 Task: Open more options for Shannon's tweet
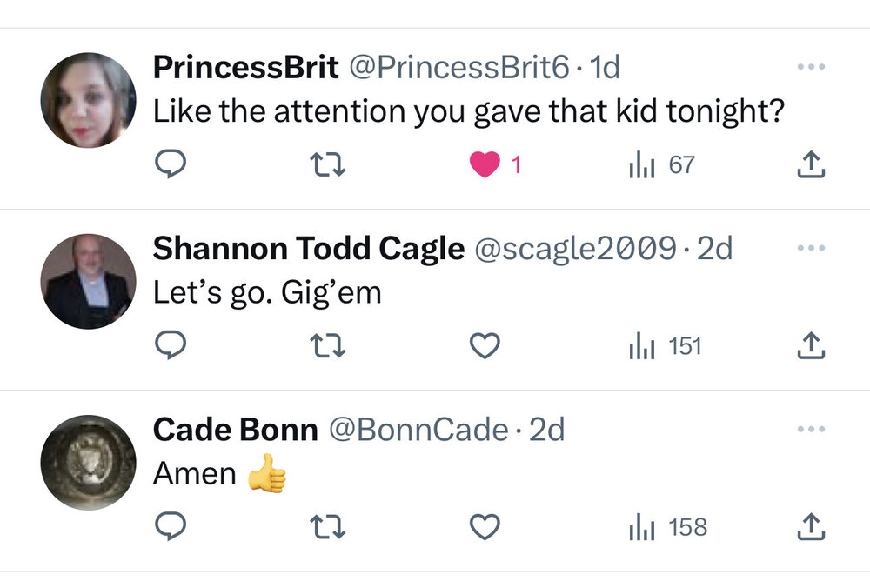click(x=810, y=249)
